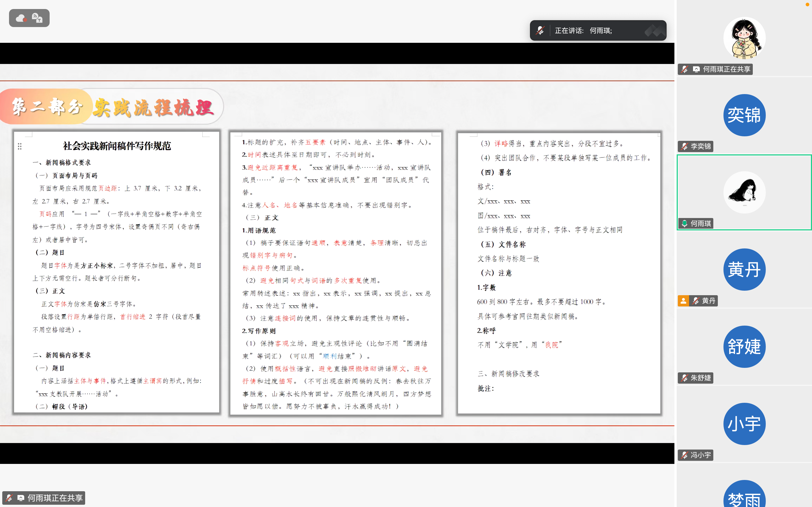This screenshot has height=507, width=812.
Task: Click muted microphone in speaking bar
Action: 540,30
